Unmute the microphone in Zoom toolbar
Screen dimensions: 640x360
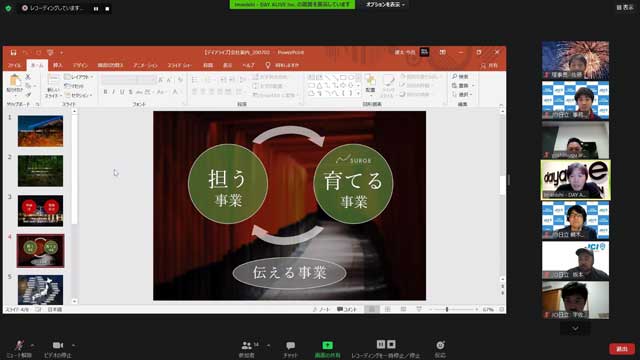coord(19,346)
